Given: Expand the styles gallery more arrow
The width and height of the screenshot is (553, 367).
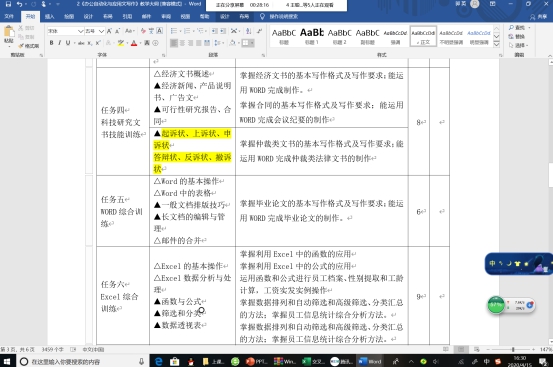Looking at the screenshot, I should pyautogui.click(x=496, y=44).
